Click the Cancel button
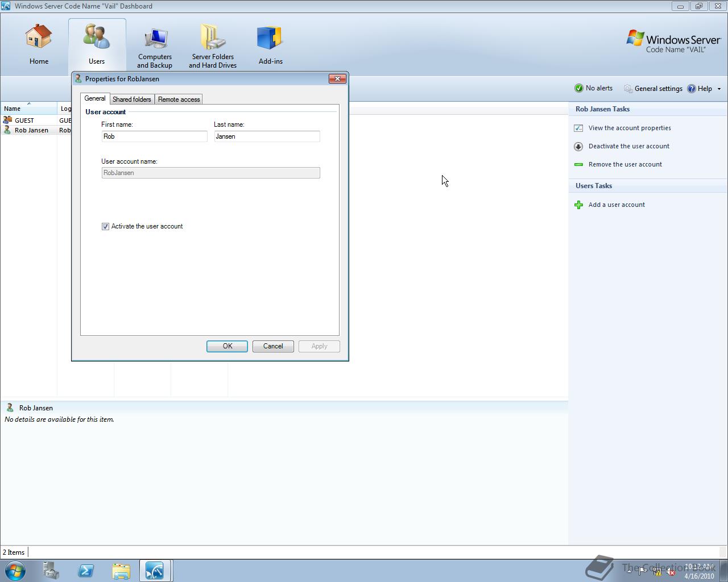 tap(273, 346)
